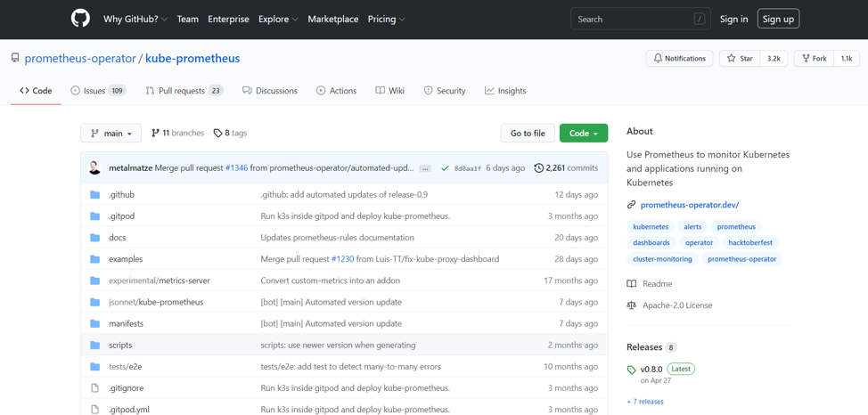Open the Pricing dropdown menu
The width and height of the screenshot is (868, 415).
[x=387, y=19]
